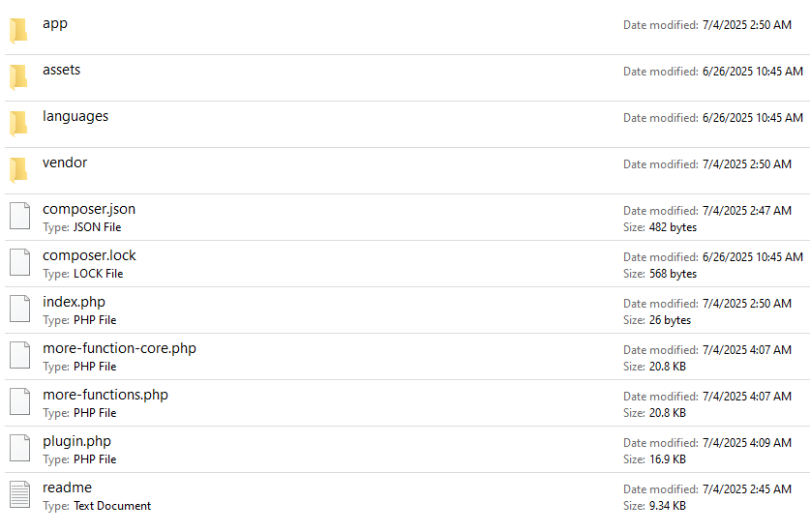810x532 pixels.
Task: Select the app folder name
Action: tap(55, 23)
